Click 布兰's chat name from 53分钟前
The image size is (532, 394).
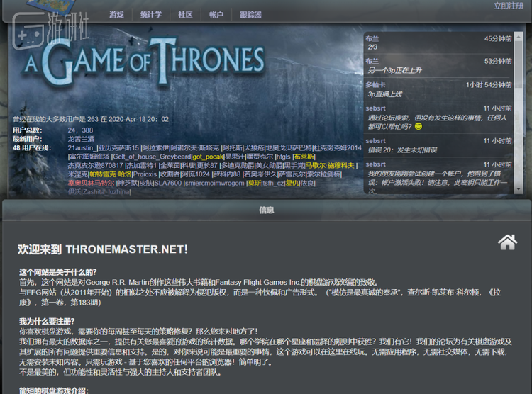(x=372, y=61)
